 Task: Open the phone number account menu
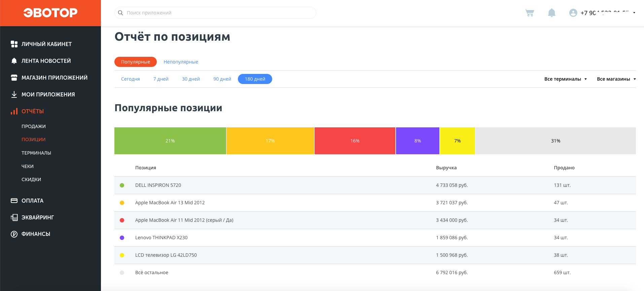point(606,13)
